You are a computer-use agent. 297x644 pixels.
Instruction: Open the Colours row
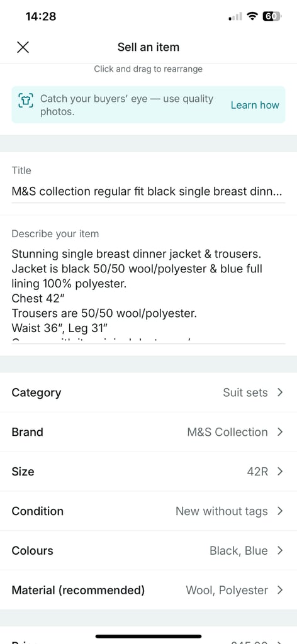tap(148, 551)
